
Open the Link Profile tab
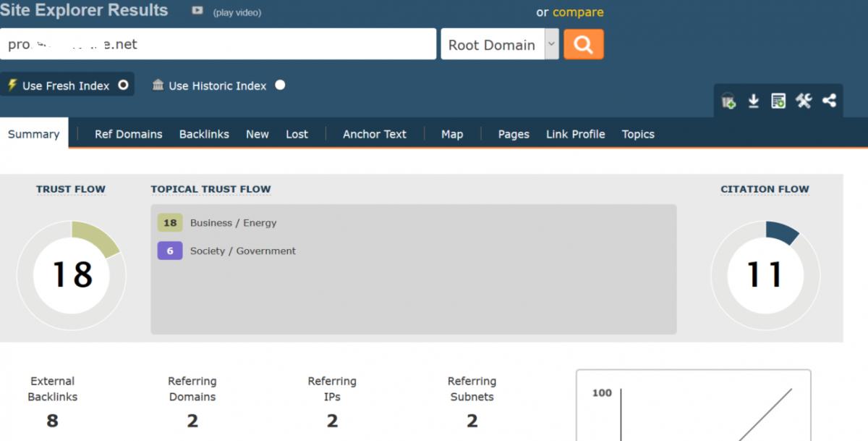[576, 134]
